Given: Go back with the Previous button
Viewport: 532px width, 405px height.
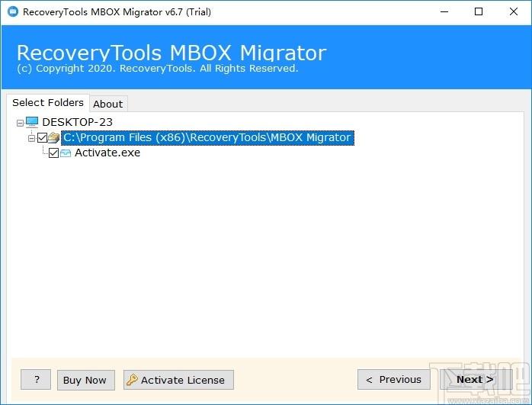Looking at the screenshot, I should pyautogui.click(x=394, y=380).
